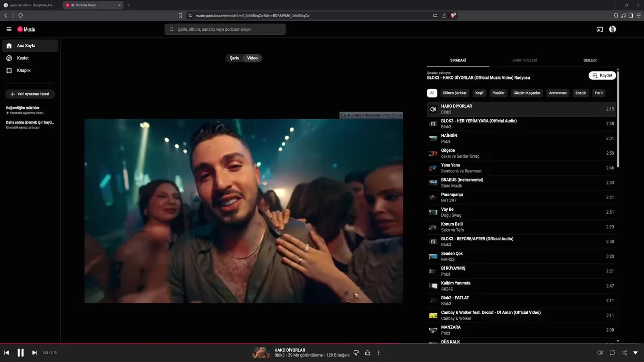Open Daha sonra izlemek için playlist
This screenshot has width=644, height=362.
click(30, 125)
